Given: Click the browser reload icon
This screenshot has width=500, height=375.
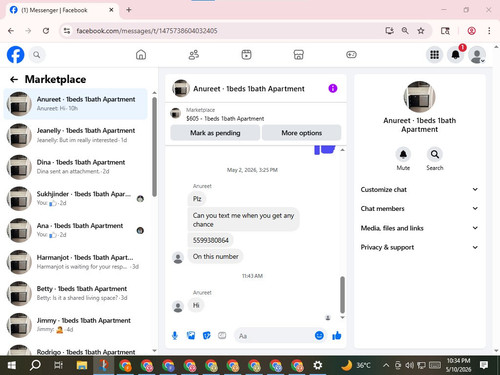Looking at the screenshot, I should click(46, 31).
